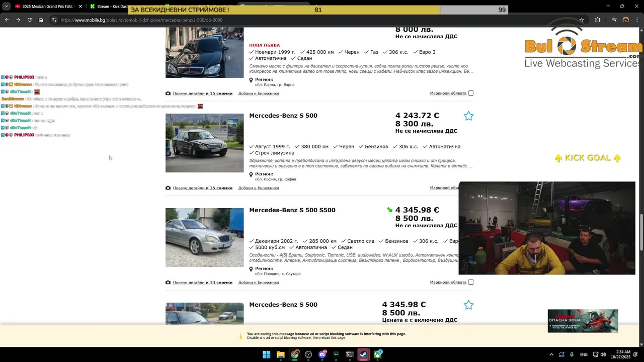Tick Маркирай обявата for the Varna listing
Image resolution: width=644 pixels, height=362 pixels.
pyautogui.click(x=471, y=93)
